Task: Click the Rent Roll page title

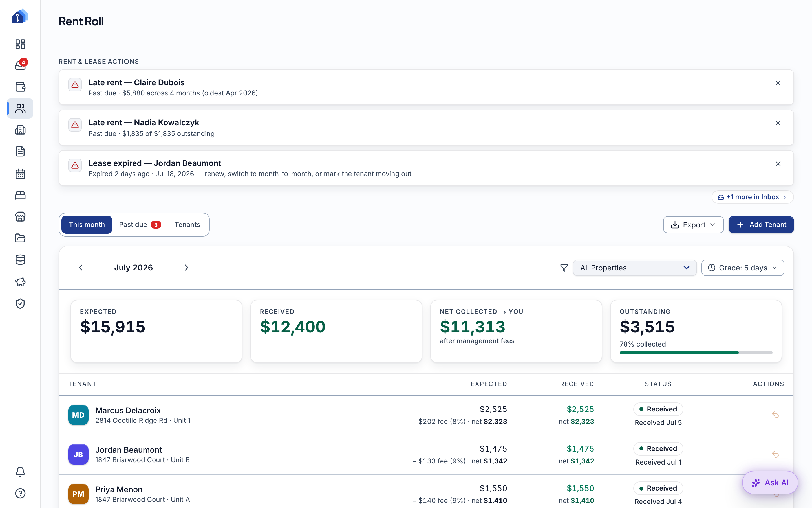Action: click(x=81, y=21)
